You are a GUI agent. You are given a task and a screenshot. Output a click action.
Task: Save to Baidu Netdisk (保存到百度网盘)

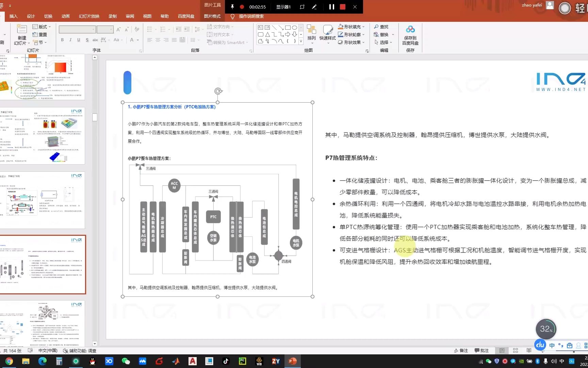tap(410, 35)
